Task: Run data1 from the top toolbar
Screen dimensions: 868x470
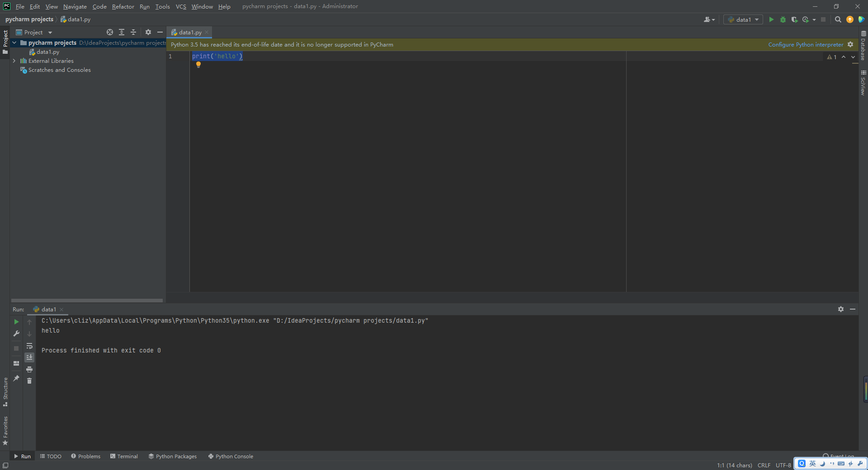Action: pos(771,19)
